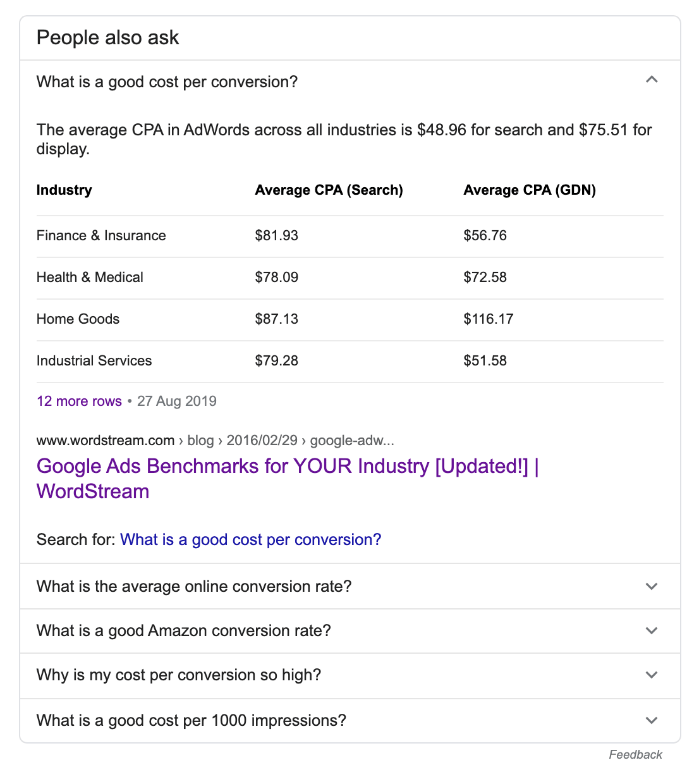The image size is (699, 784).
Task: Open the 12 more rows link
Action: [79, 401]
